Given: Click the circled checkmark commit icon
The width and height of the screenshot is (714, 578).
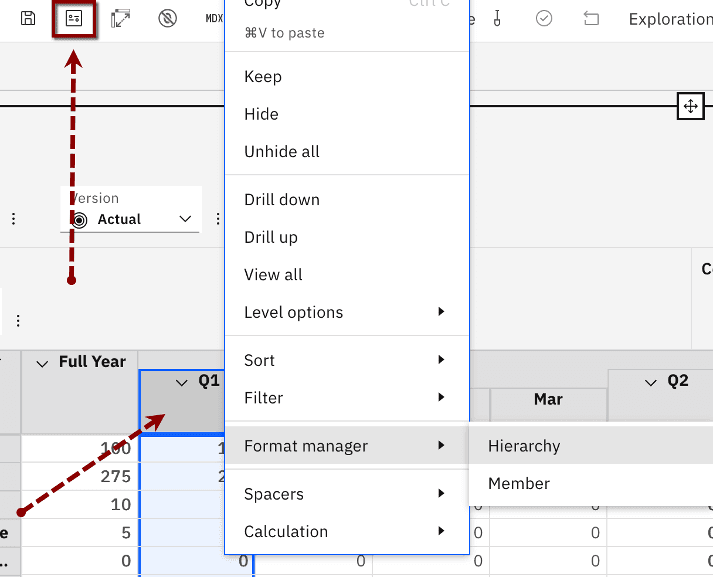Looking at the screenshot, I should [x=544, y=18].
